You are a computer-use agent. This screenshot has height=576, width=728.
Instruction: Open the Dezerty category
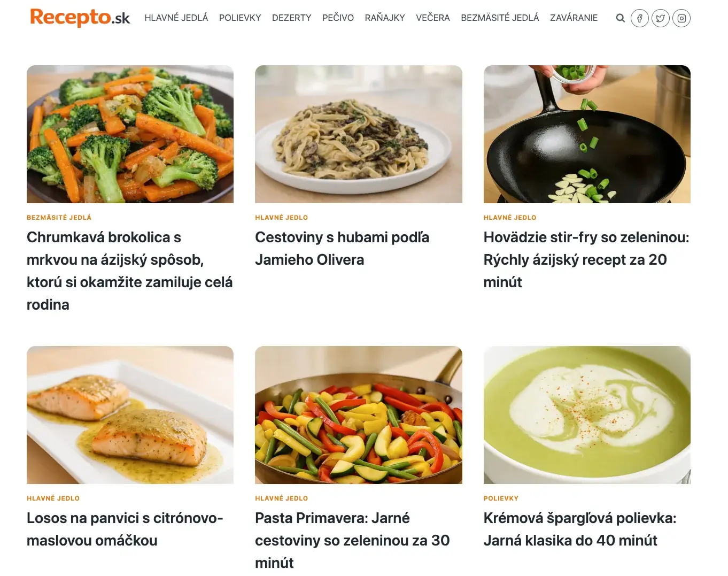pos(292,18)
